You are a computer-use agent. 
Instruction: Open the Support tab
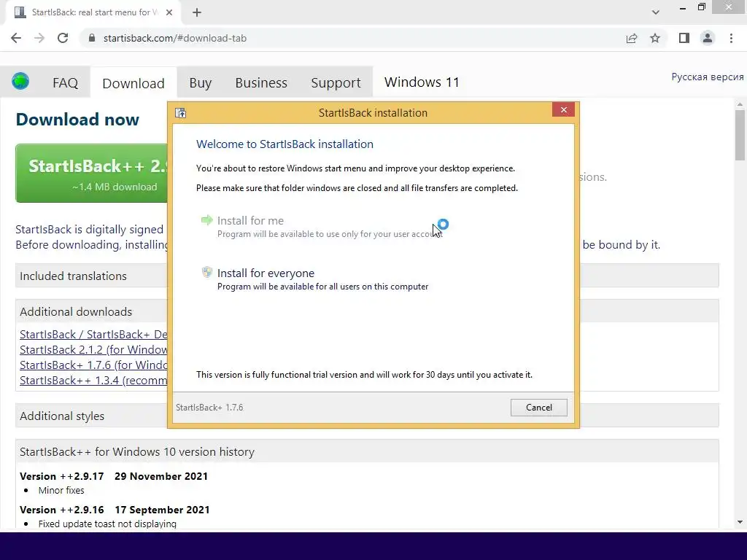pyautogui.click(x=336, y=83)
